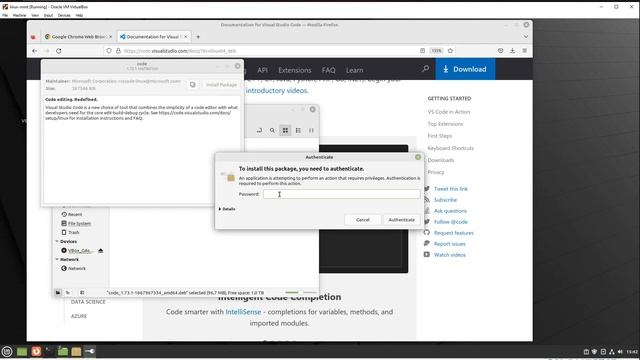Open the Firefox hamburger menu
The height and width of the screenshot is (360, 640).
pyautogui.click(x=524, y=51)
